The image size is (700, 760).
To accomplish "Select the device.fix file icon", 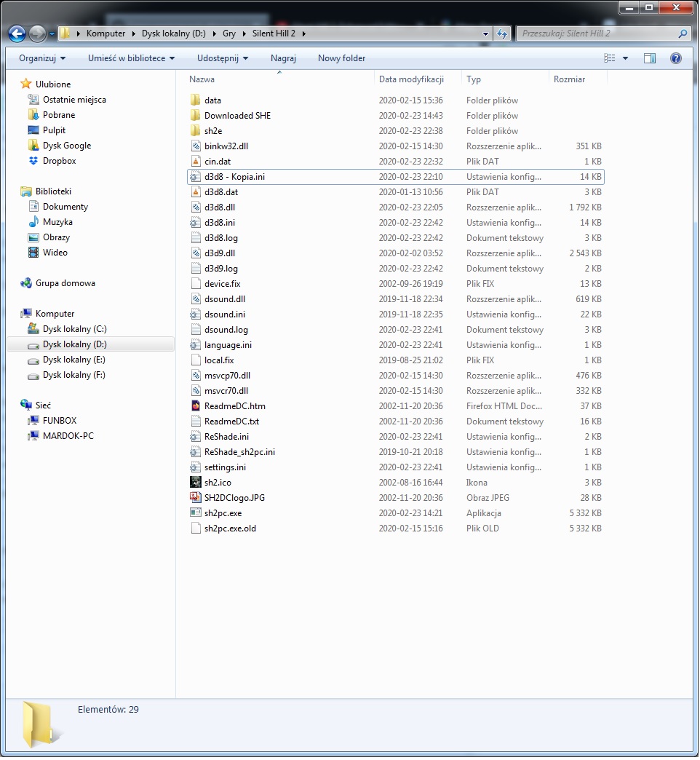I will click(196, 284).
